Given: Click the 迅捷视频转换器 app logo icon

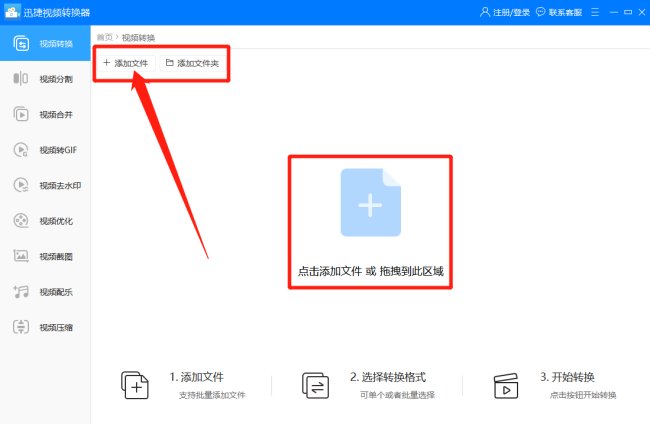Looking at the screenshot, I should (12, 12).
